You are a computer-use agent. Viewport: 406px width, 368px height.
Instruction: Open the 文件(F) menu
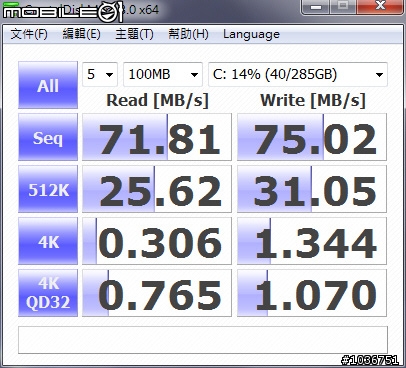(29, 34)
